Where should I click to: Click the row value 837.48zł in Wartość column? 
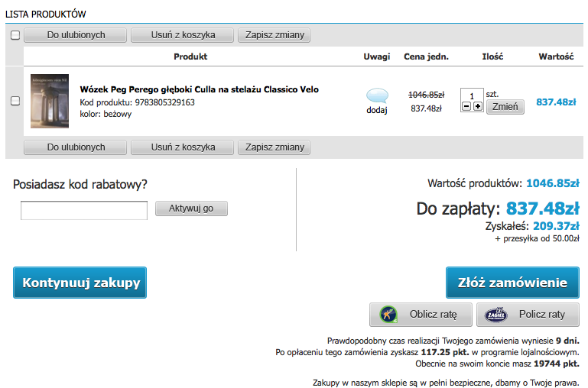point(556,102)
